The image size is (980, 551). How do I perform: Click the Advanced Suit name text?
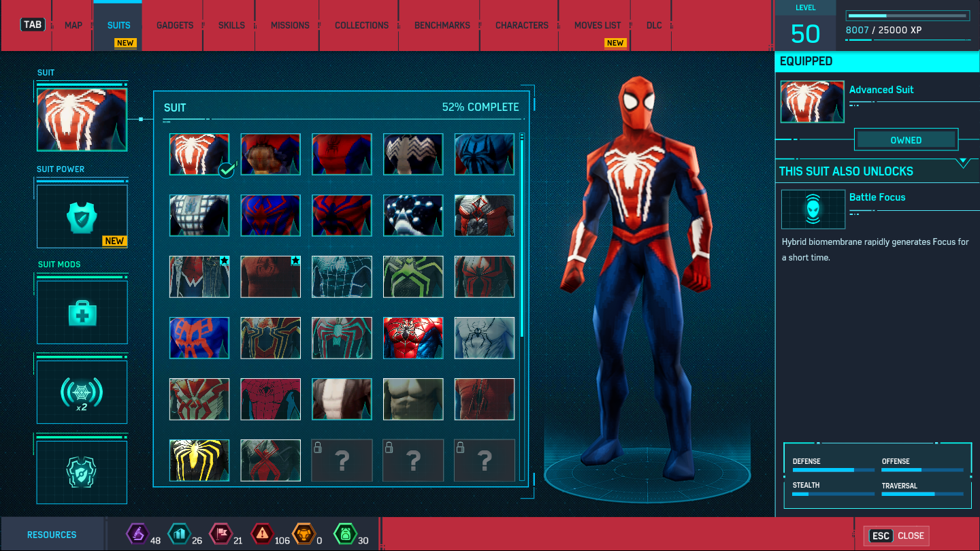point(881,90)
